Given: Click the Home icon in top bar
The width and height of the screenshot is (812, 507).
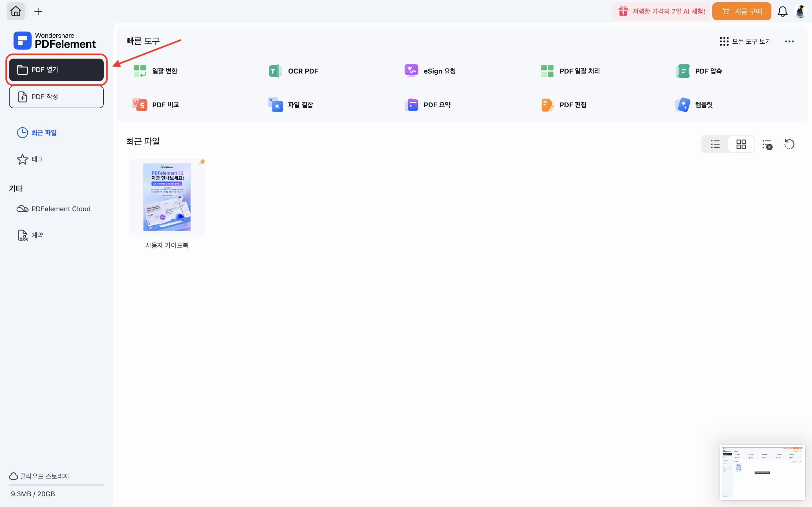Looking at the screenshot, I should click(x=16, y=11).
